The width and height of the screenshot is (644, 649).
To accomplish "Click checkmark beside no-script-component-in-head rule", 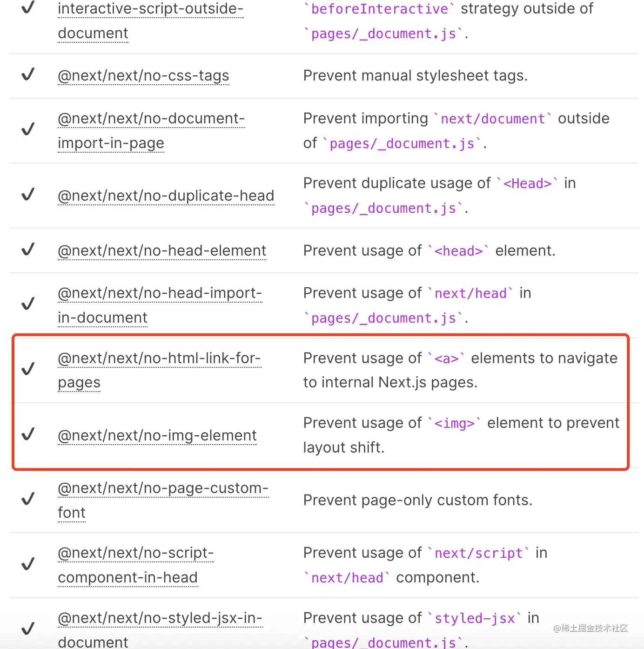I will coord(28,564).
